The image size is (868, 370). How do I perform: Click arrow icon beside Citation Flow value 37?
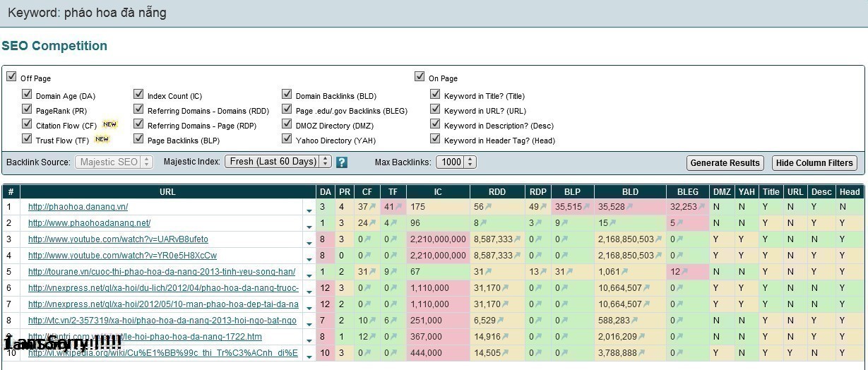pos(373,207)
